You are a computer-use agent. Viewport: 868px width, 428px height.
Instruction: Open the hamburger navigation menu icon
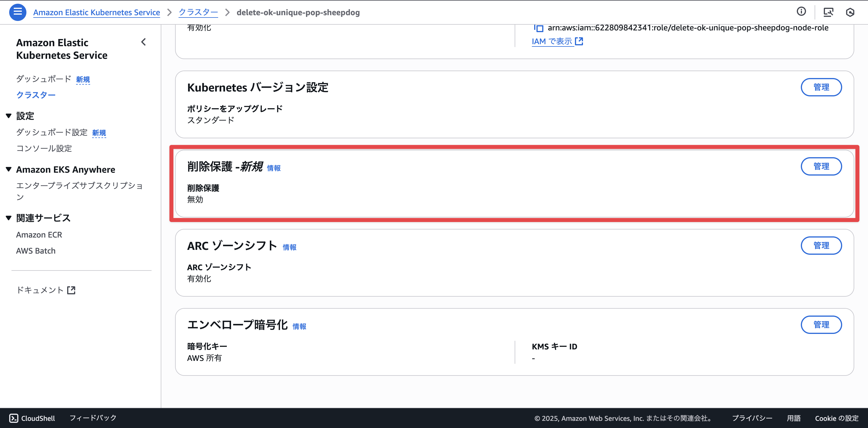[x=18, y=12]
